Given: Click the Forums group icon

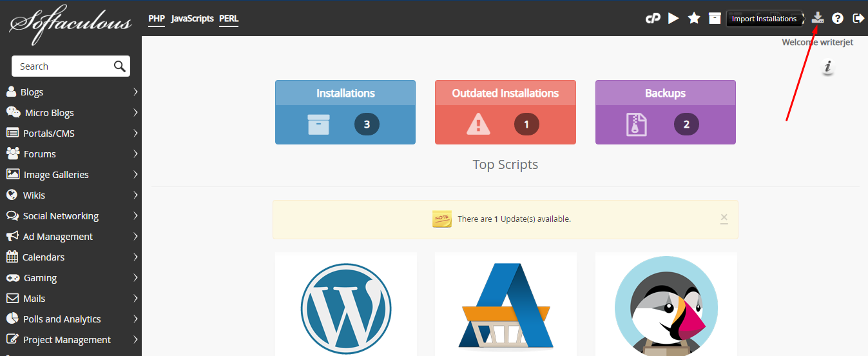Looking at the screenshot, I should pos(13,153).
